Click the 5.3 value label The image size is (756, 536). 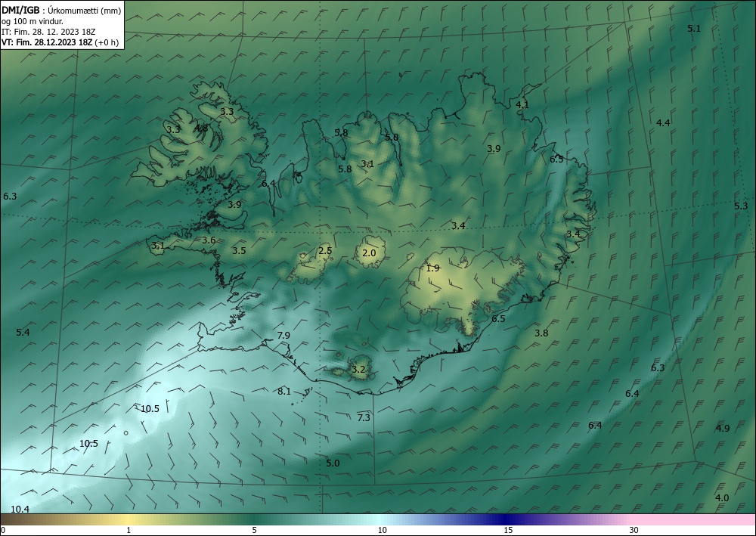[741, 206]
